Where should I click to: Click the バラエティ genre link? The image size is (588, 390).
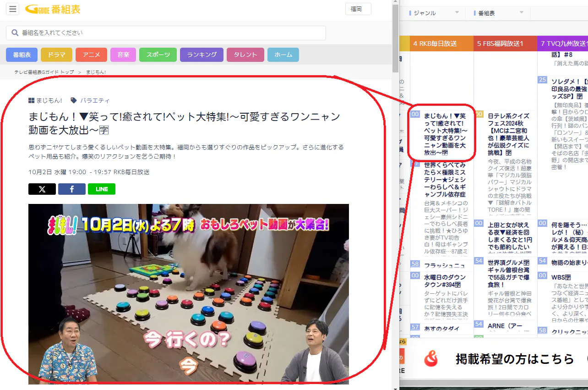95,100
